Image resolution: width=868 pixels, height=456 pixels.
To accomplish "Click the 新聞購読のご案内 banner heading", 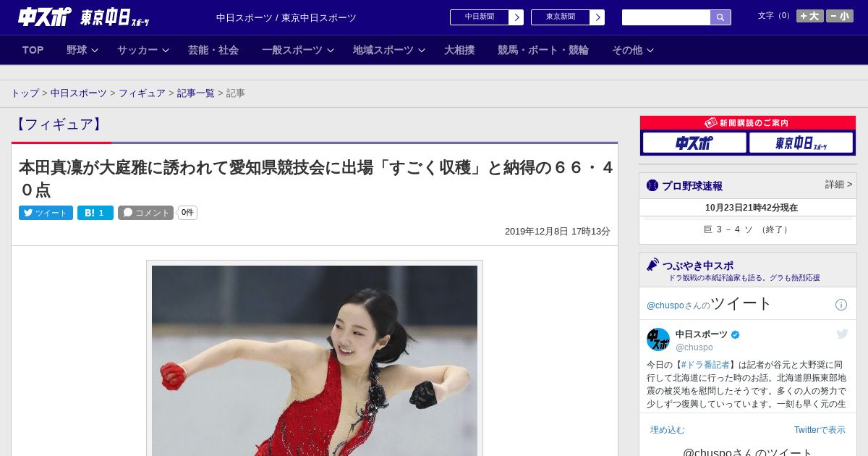I will [748, 123].
